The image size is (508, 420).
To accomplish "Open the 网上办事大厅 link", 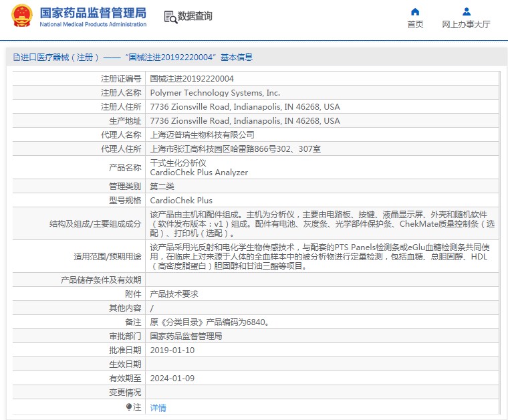I will pyautogui.click(x=466, y=24).
